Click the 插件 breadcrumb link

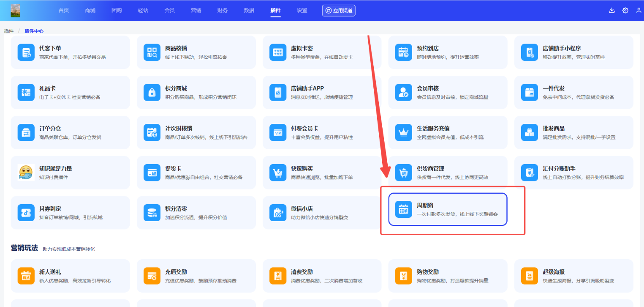8,31
